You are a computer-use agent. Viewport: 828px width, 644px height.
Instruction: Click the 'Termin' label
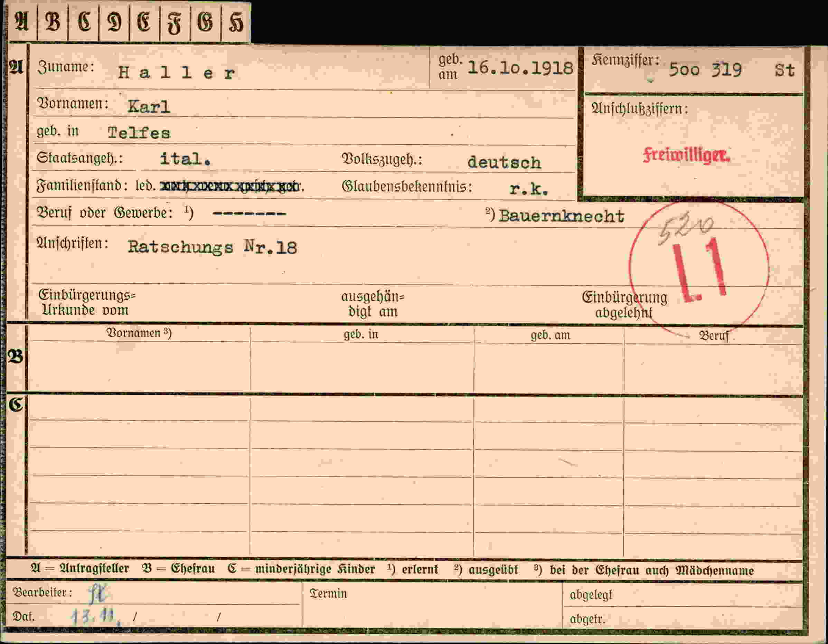pyautogui.click(x=328, y=594)
